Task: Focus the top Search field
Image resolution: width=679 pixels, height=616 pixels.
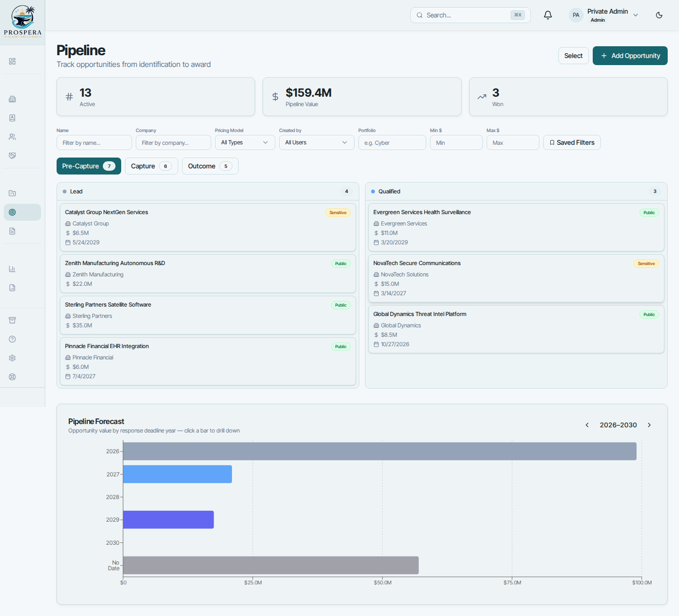Action: 471,15
